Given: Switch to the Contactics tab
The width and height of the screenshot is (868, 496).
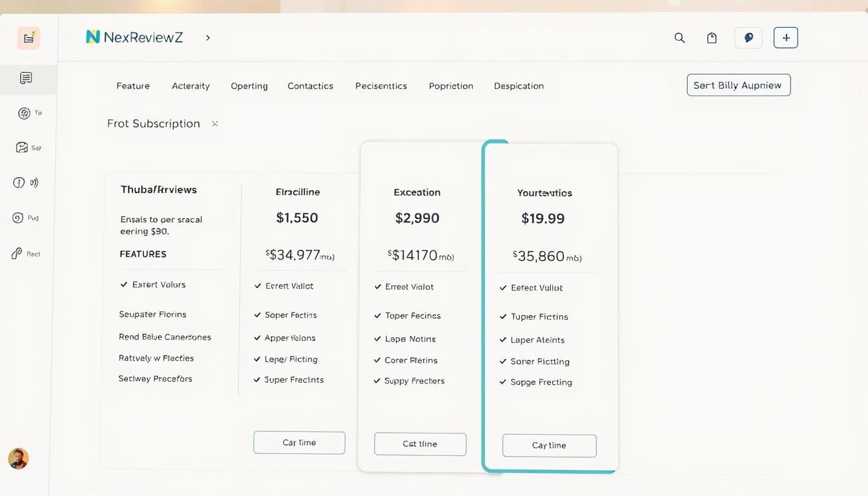Looking at the screenshot, I should click(x=310, y=86).
